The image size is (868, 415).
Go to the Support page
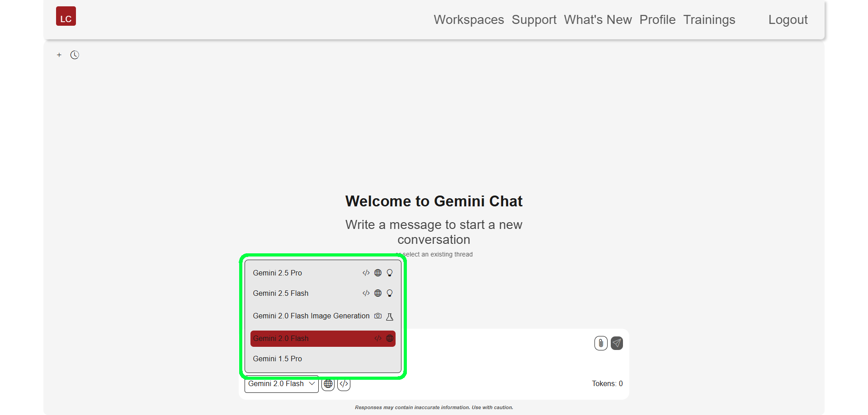534,20
